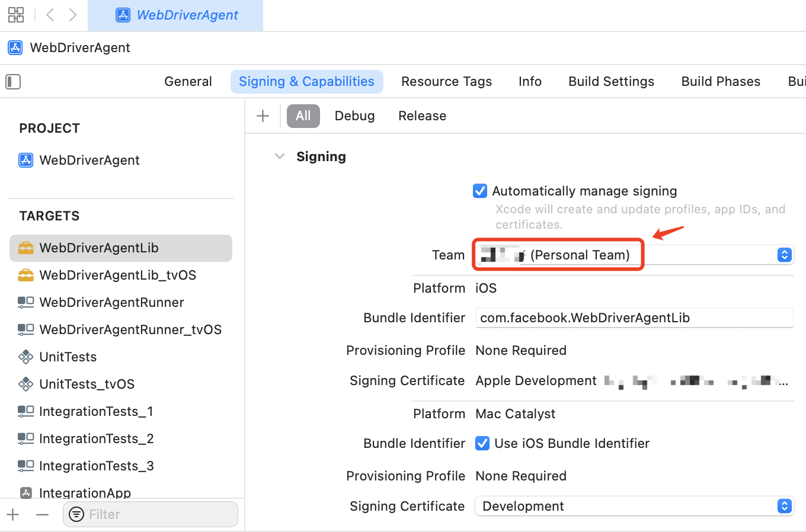
Task: Show the Debug configuration only
Action: pyautogui.click(x=354, y=116)
